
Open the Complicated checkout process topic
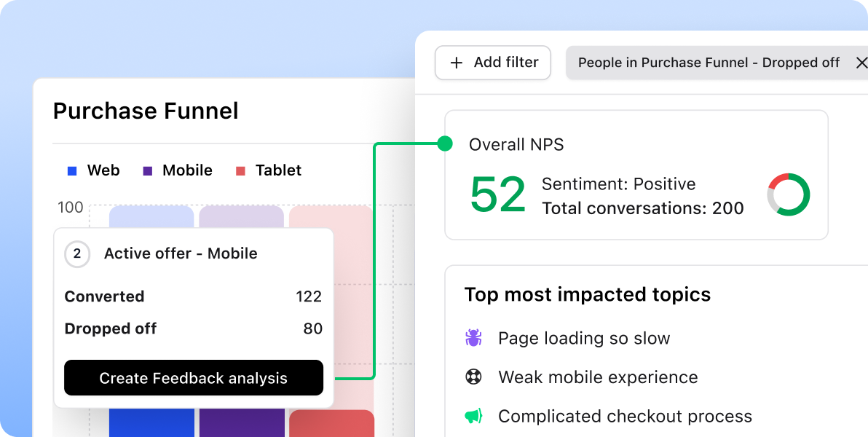coord(625,416)
